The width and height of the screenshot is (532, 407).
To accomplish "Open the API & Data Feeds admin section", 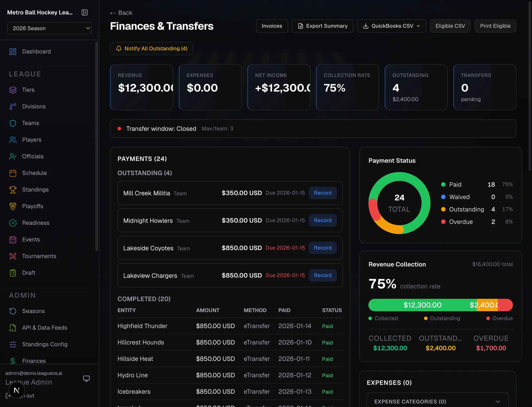I will (x=45, y=328).
